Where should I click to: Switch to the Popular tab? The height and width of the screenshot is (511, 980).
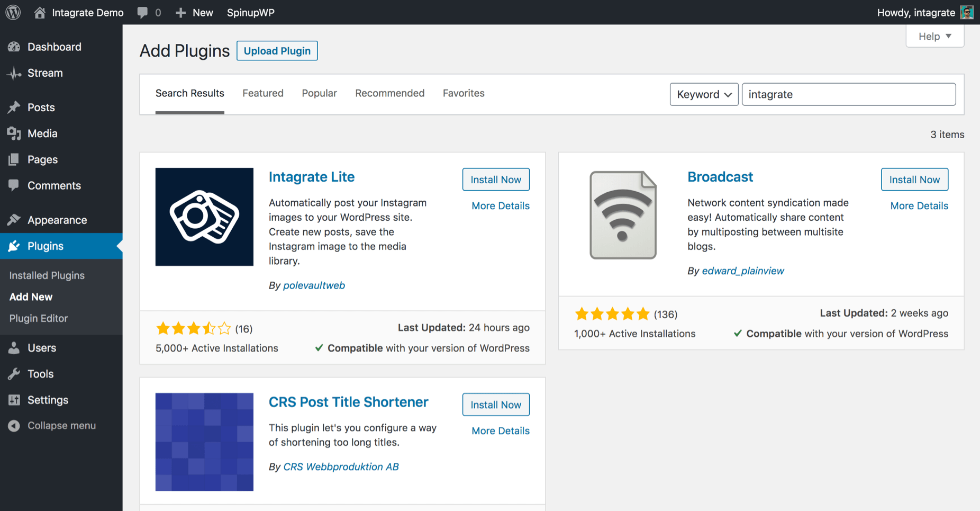(319, 93)
